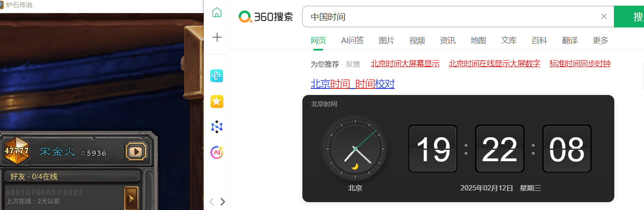Switch to the 视频 tab
This screenshot has width=644, height=210.
click(417, 41)
